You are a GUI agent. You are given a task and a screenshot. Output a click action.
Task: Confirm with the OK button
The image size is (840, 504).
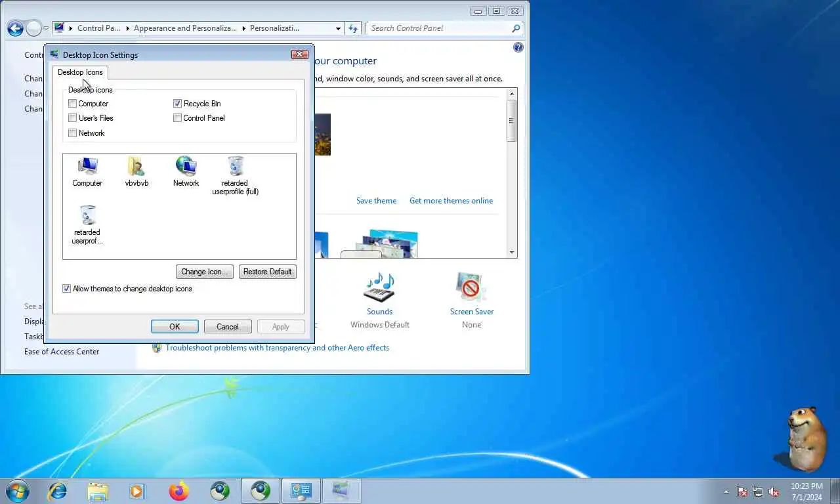[x=175, y=327]
